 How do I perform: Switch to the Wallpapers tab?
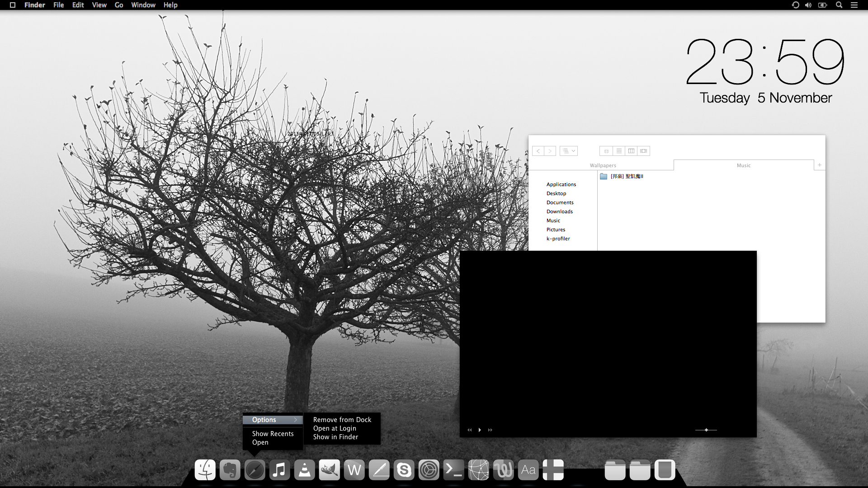coord(603,165)
